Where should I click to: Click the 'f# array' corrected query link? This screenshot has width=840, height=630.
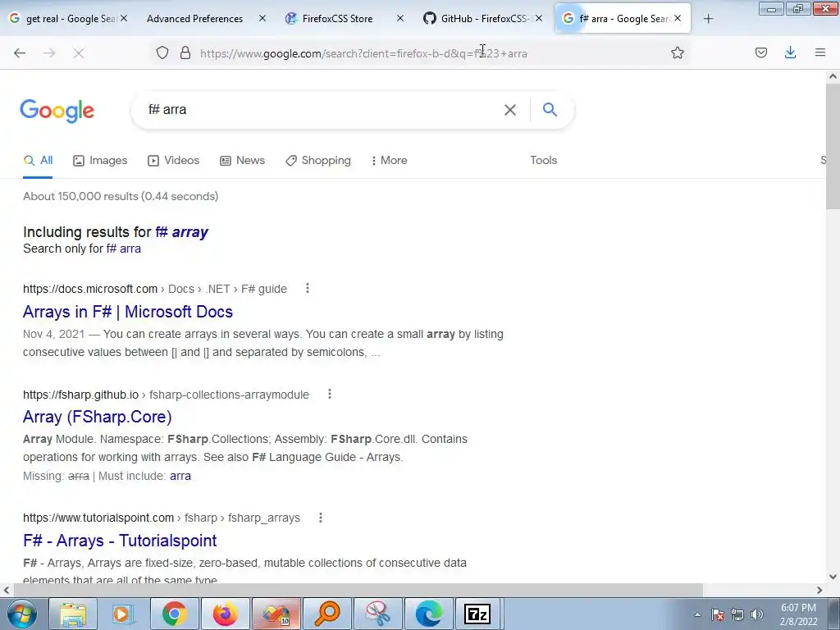tap(181, 232)
